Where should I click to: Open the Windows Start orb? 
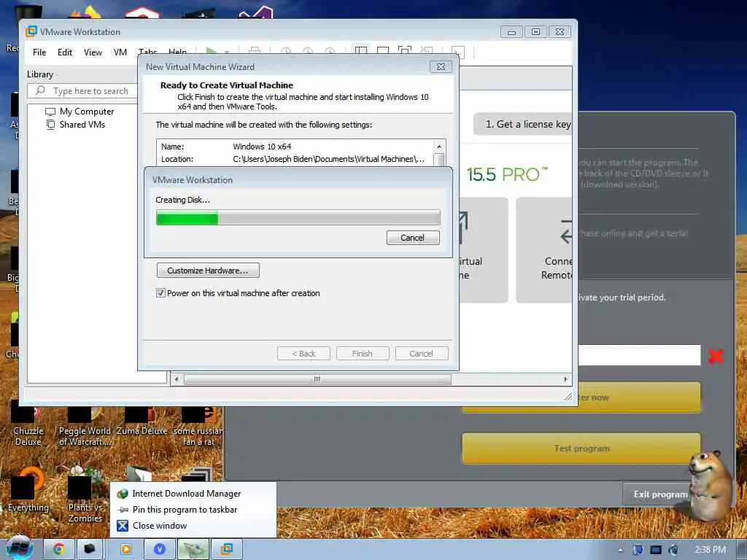pos(19,548)
